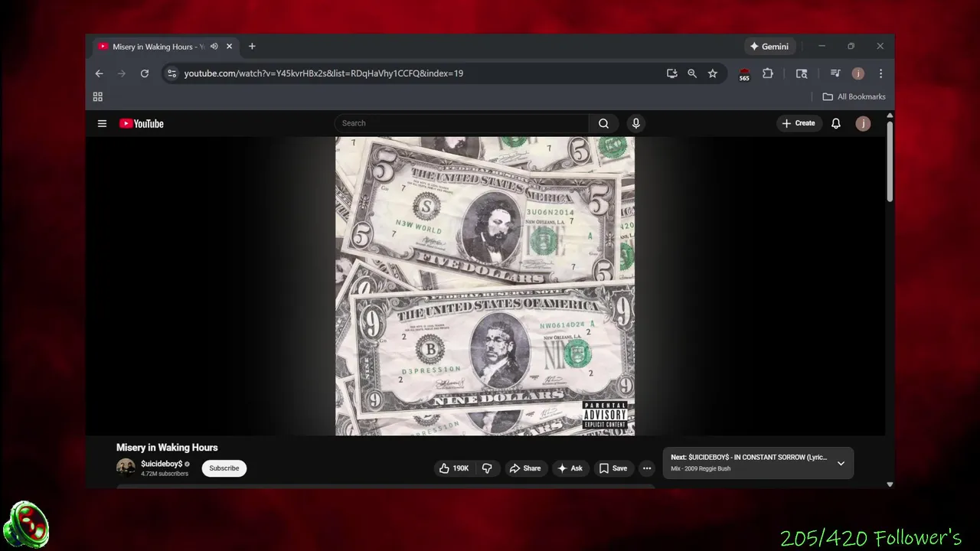Open the YouTube account avatar menu
The width and height of the screenshot is (980, 551).
(x=863, y=123)
